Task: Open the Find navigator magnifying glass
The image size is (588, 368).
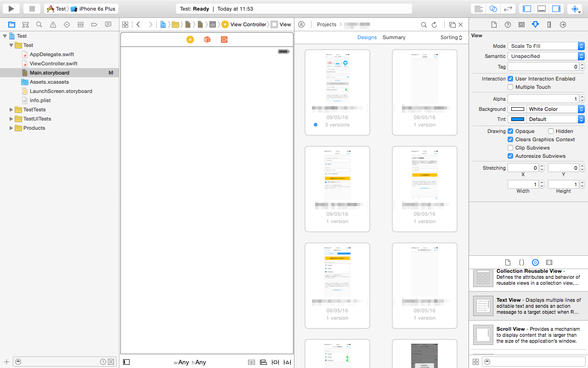Action: [39, 24]
